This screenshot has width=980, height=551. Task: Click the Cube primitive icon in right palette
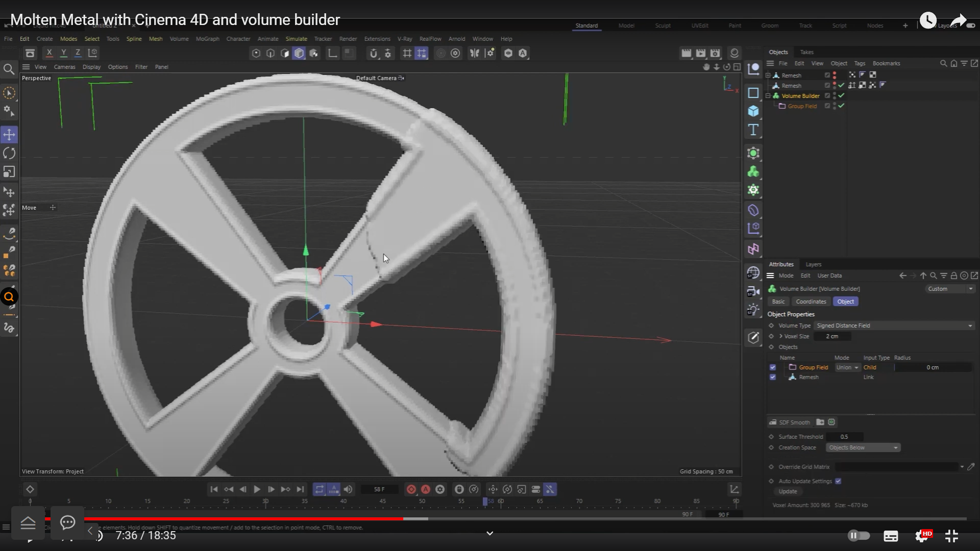click(753, 111)
